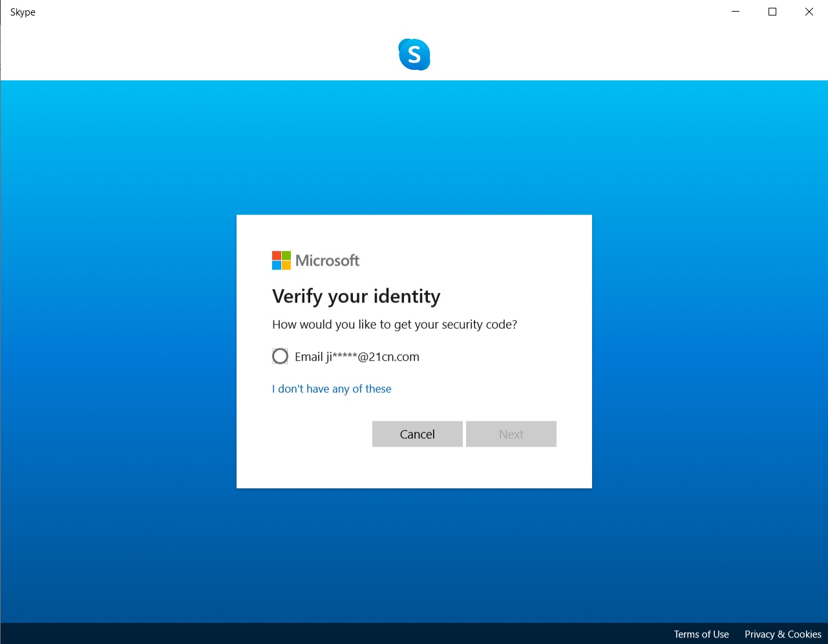Click the Cancel button
The image size is (828, 644).
(x=418, y=434)
